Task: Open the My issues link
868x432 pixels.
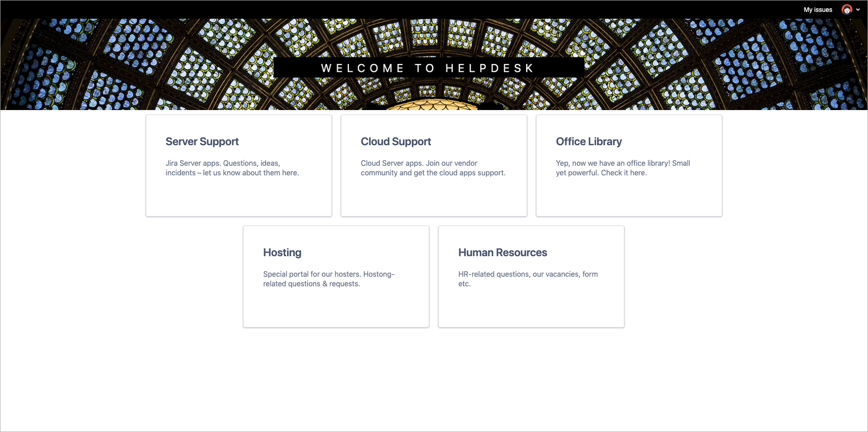Action: click(x=818, y=10)
